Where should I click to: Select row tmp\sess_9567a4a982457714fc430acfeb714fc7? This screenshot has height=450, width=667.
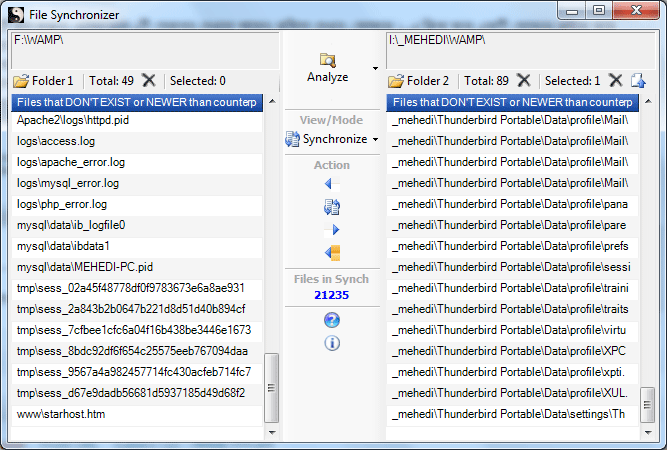point(137,373)
